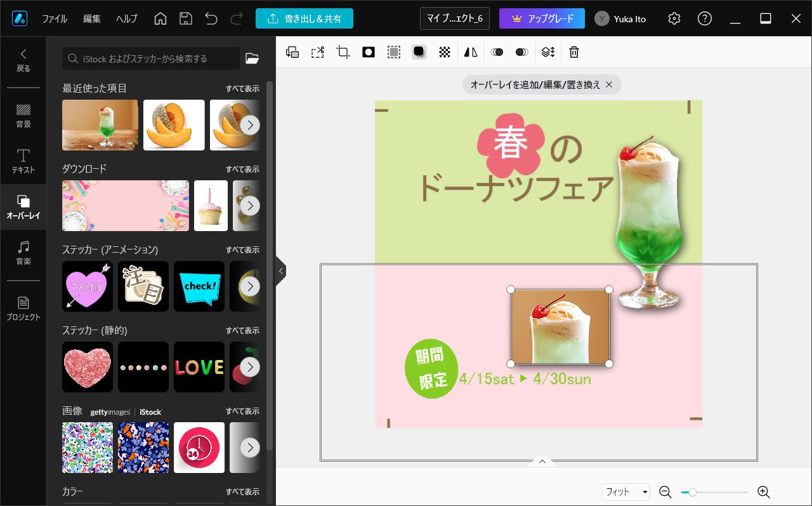The image size is (812, 506).
Task: Open the folder icon beside search box
Action: point(252,58)
